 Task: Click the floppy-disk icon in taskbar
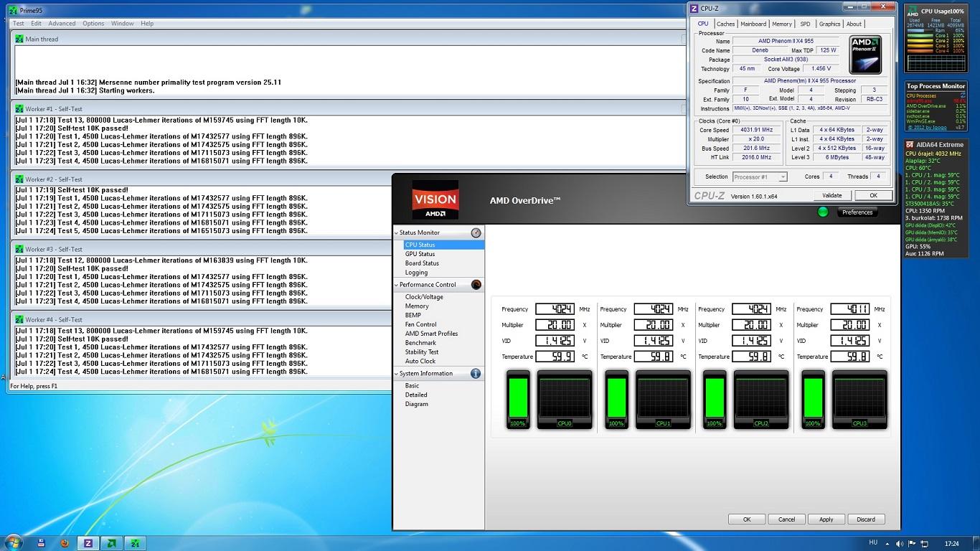pos(41,543)
